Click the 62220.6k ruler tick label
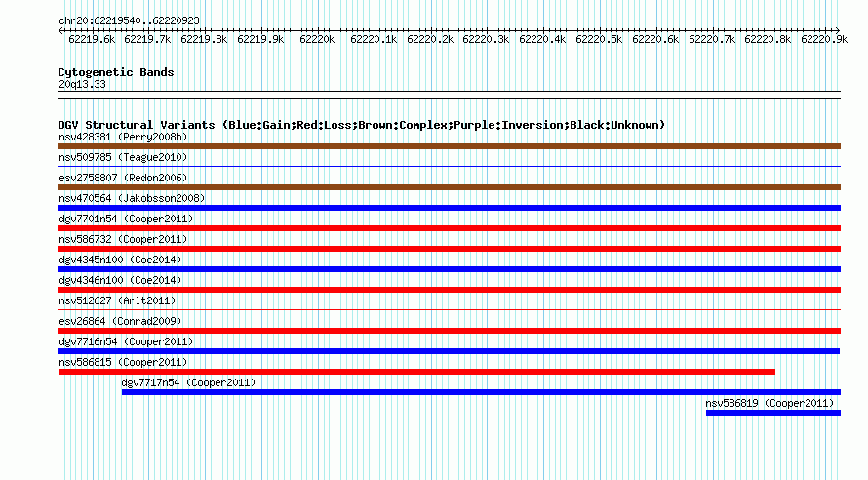The image size is (868, 480). [x=655, y=40]
